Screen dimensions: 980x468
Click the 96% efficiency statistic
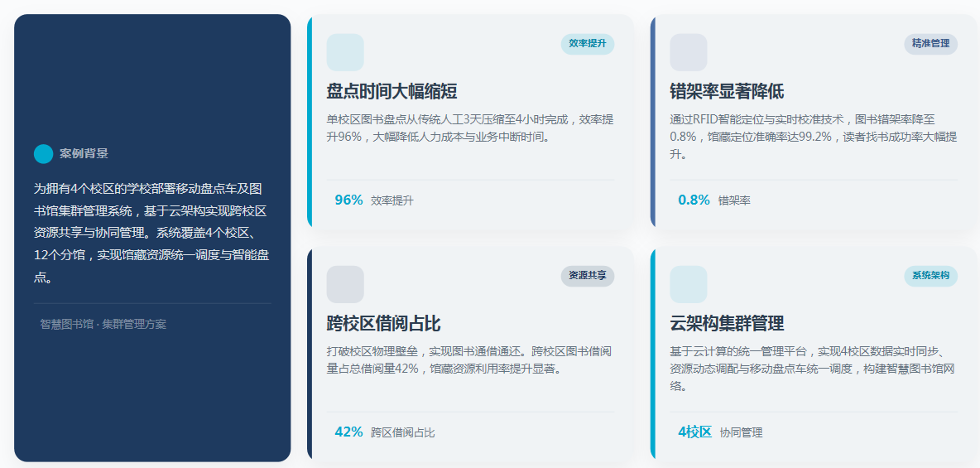tap(348, 200)
